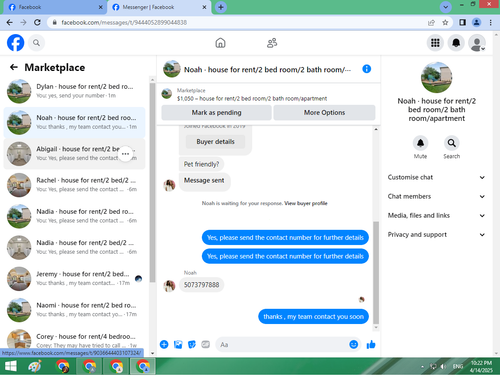Open the Friends icon in top navigation
Image resolution: width=500 pixels, height=385 pixels.
point(272,43)
